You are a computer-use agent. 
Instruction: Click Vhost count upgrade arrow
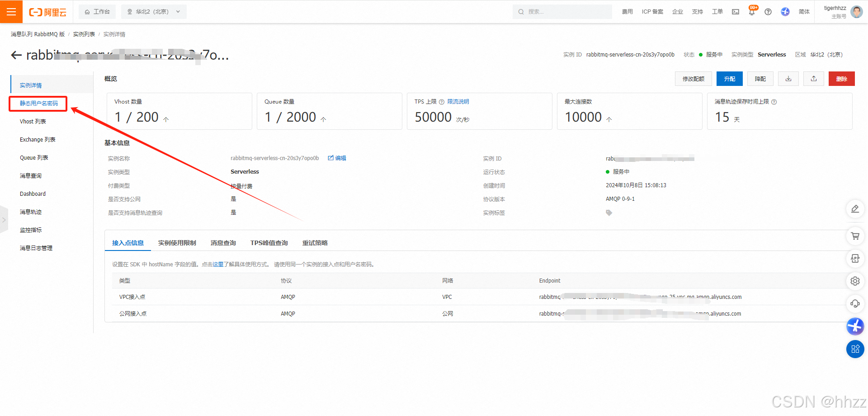[166, 119]
